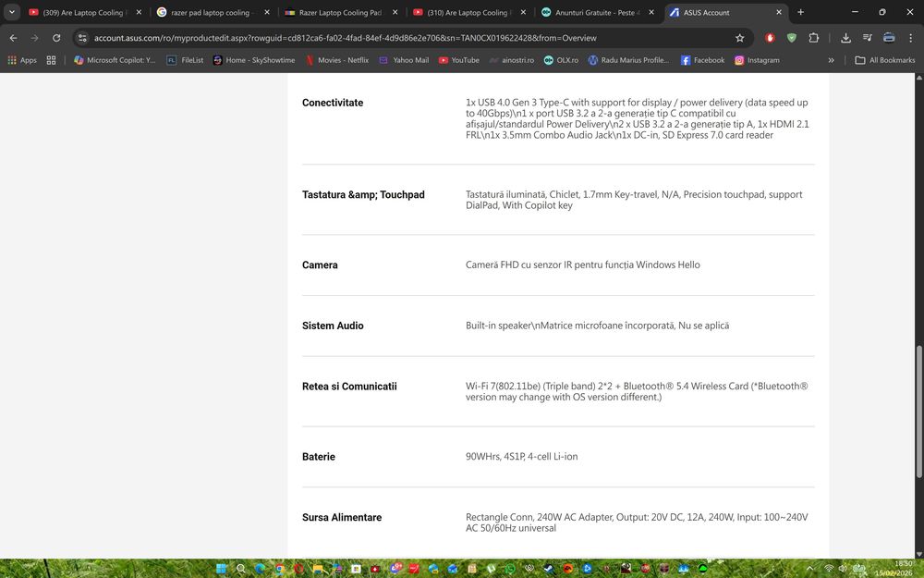This screenshot has width=924, height=578.
Task: Click the Sistem Audio label
Action: [x=333, y=326]
